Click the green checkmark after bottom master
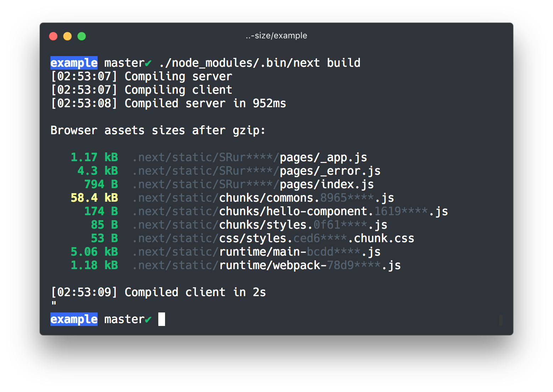The width and height of the screenshot is (553, 392). [148, 320]
